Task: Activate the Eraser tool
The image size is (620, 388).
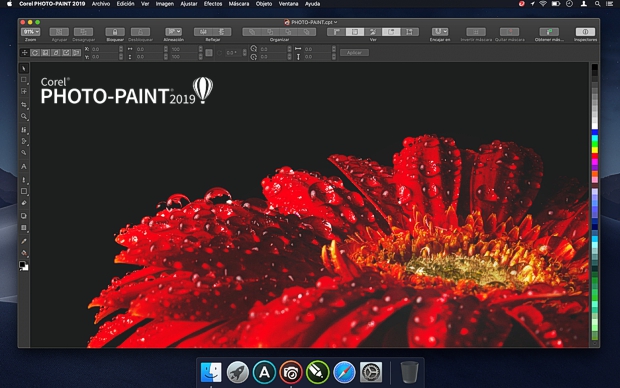Action: [x=24, y=203]
